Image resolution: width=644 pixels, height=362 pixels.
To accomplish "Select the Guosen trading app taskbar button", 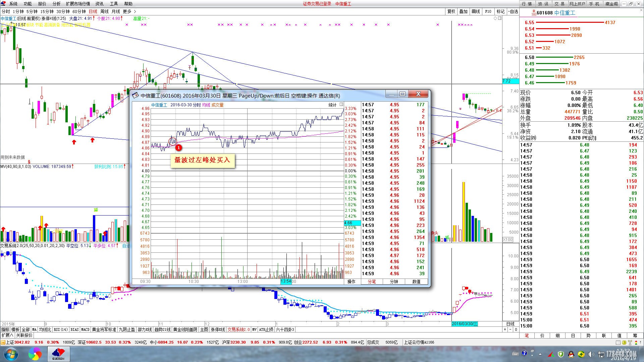I will [58, 354].
